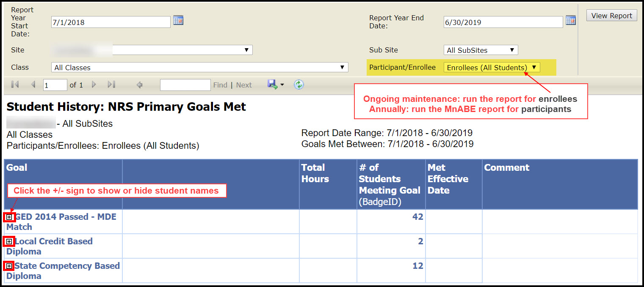
Task: Click the Find link in toolbar
Action: pos(220,85)
